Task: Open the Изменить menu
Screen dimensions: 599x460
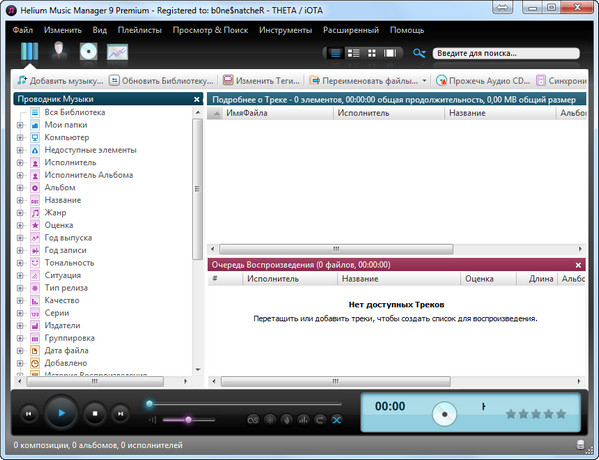Action: (63, 30)
